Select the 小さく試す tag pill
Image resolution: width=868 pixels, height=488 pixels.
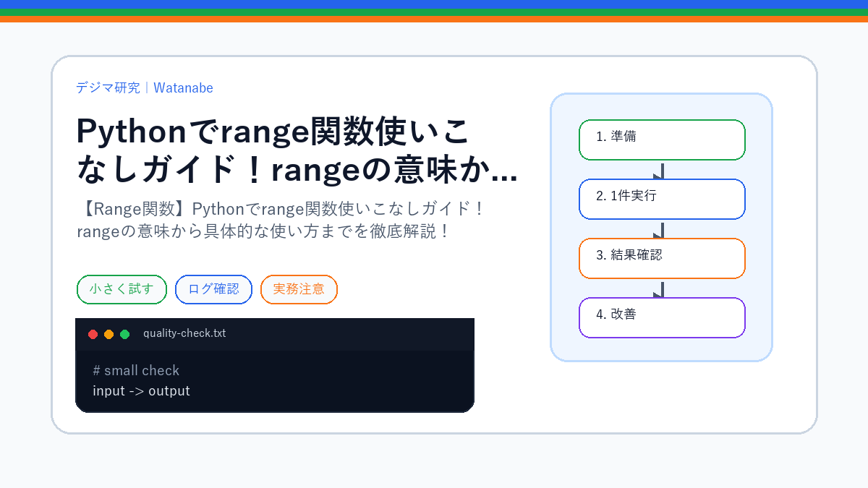click(122, 289)
